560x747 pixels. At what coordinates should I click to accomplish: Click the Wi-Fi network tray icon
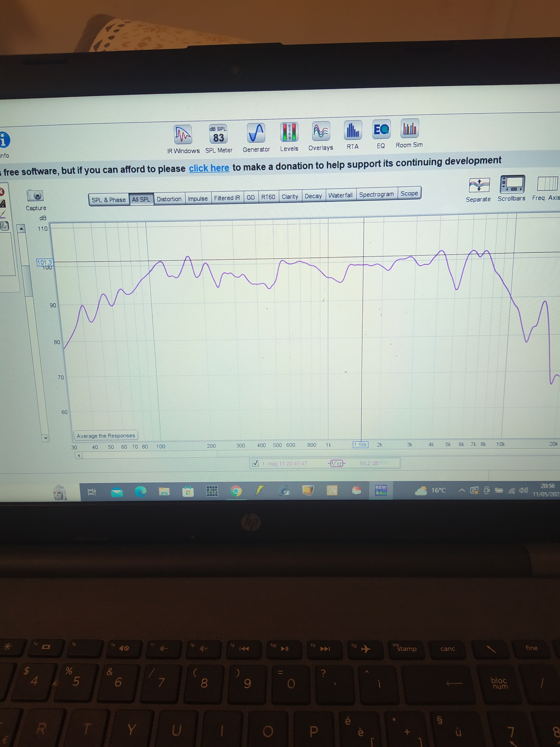512,491
